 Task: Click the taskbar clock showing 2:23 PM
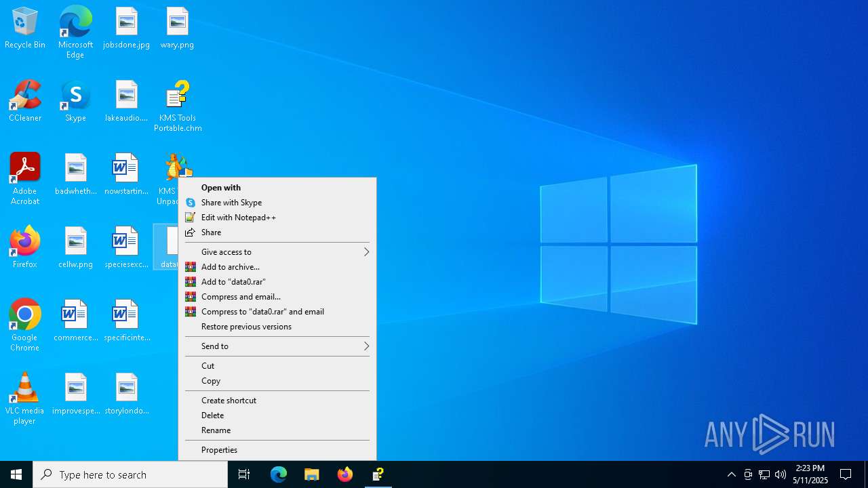click(x=810, y=474)
